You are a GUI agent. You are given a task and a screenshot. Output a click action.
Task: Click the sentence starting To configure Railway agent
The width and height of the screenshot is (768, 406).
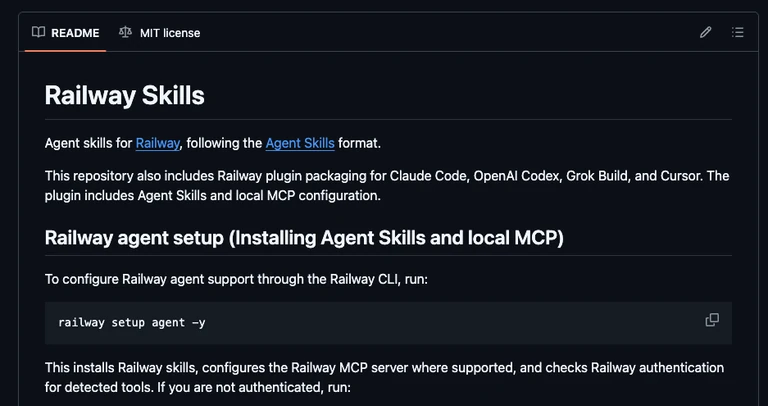coord(237,280)
